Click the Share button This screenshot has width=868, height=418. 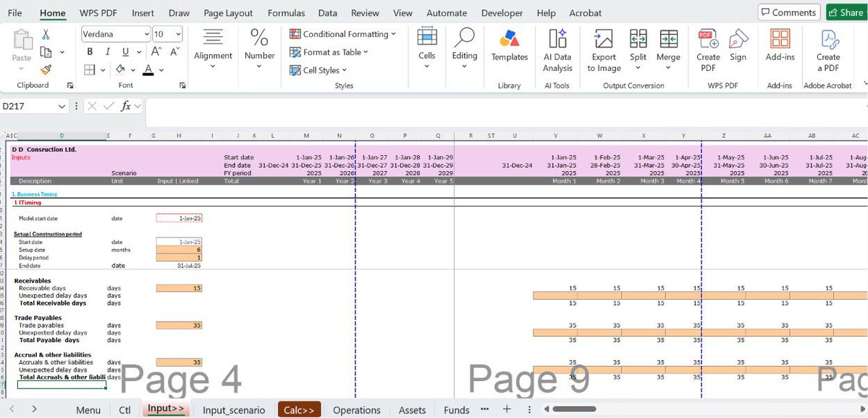tap(846, 12)
